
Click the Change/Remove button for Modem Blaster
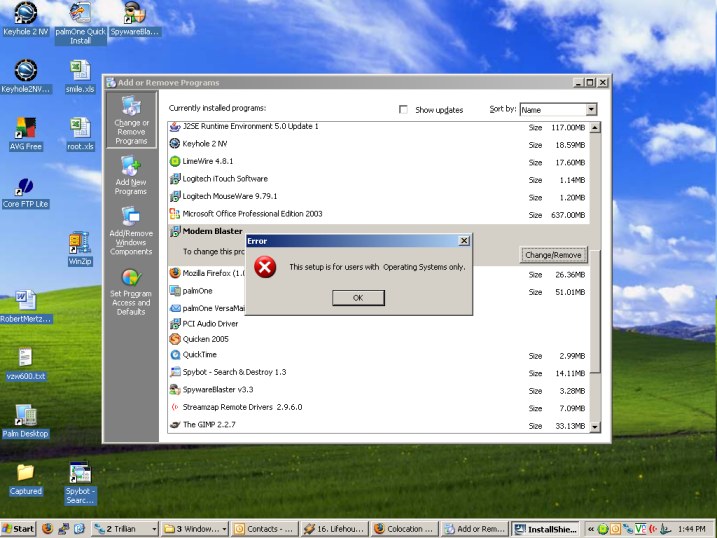point(553,255)
